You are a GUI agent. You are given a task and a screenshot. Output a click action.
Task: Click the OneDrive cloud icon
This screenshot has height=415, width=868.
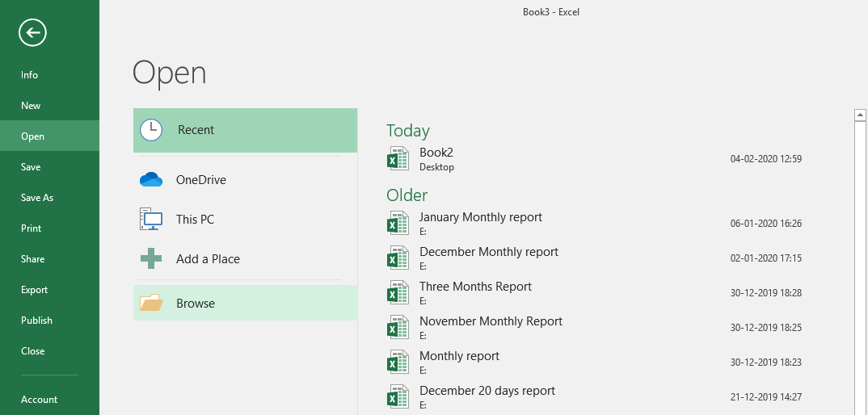(150, 180)
